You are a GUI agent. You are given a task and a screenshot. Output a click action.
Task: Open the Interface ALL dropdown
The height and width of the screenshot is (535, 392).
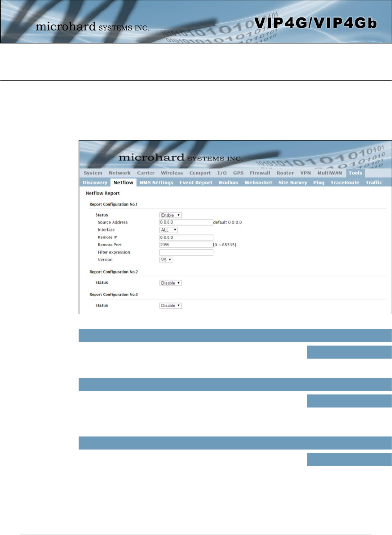[x=169, y=230]
